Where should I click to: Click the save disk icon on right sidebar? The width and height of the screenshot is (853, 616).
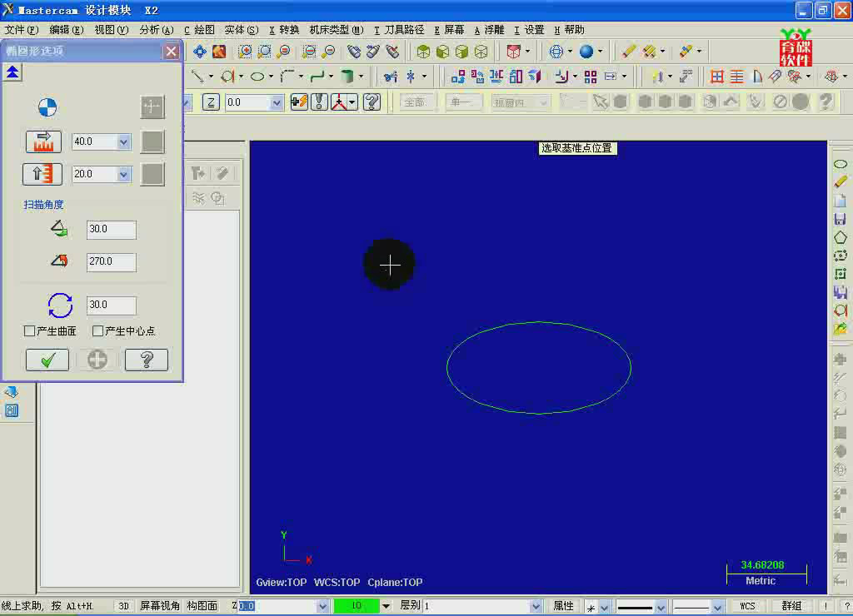pos(840,219)
